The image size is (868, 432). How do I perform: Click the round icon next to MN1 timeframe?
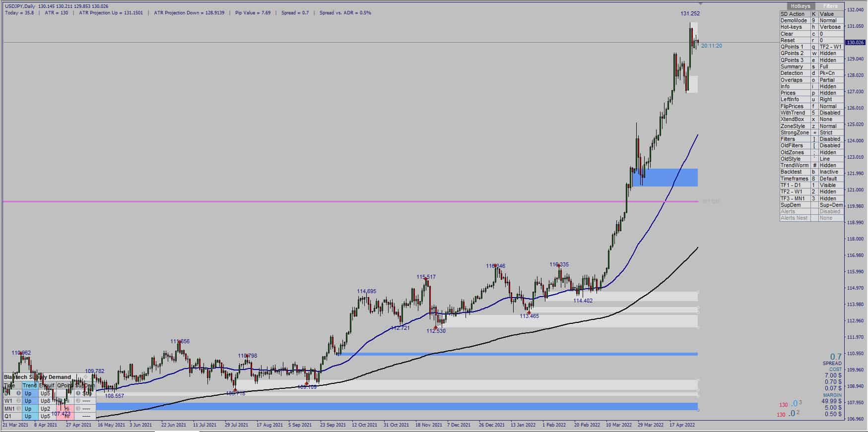pyautogui.click(x=18, y=409)
